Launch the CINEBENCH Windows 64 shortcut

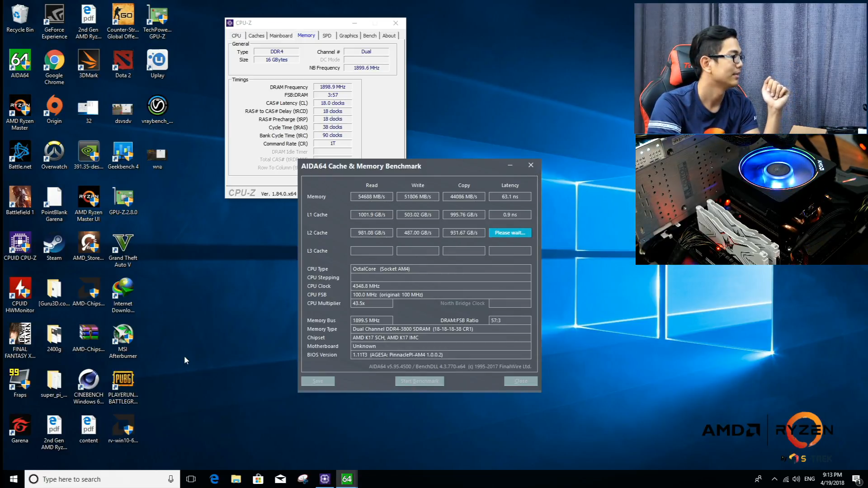[x=89, y=380]
